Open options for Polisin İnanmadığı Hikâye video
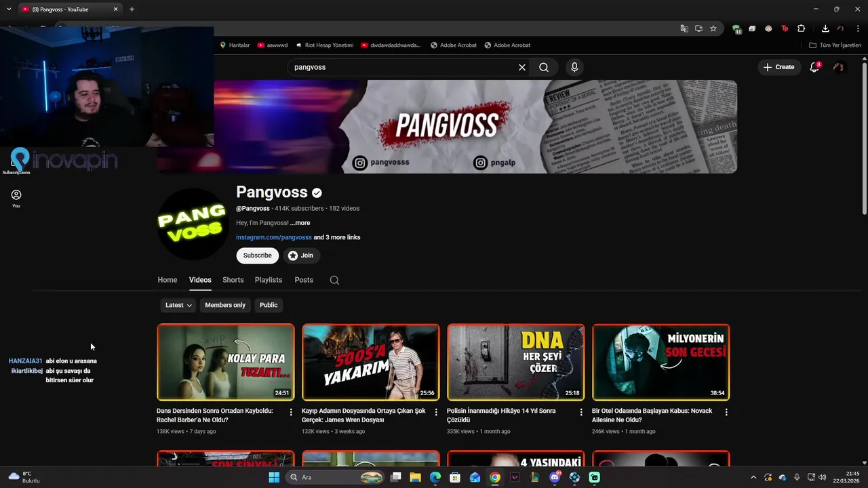 click(581, 412)
